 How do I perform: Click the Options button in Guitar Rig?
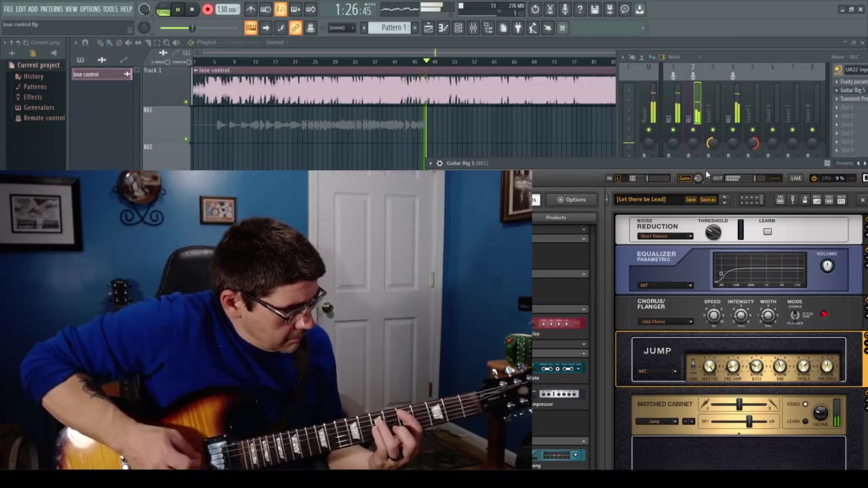tap(572, 199)
